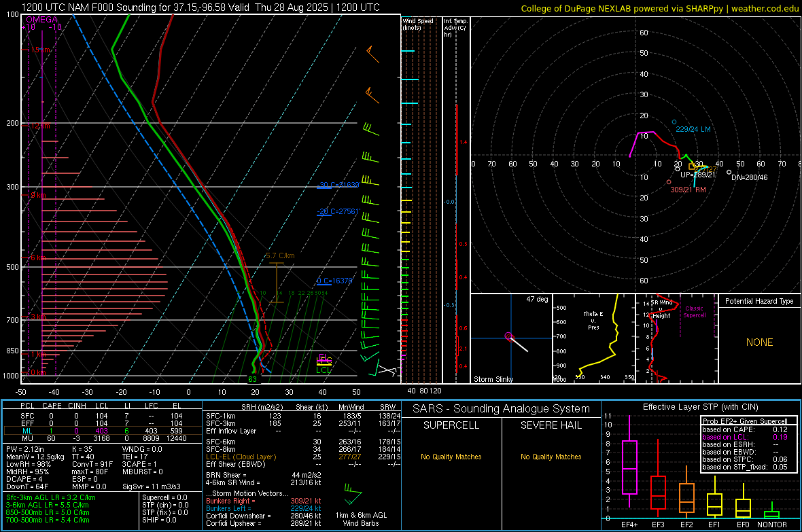Click the SHIP = 0.0 value

tap(159, 520)
